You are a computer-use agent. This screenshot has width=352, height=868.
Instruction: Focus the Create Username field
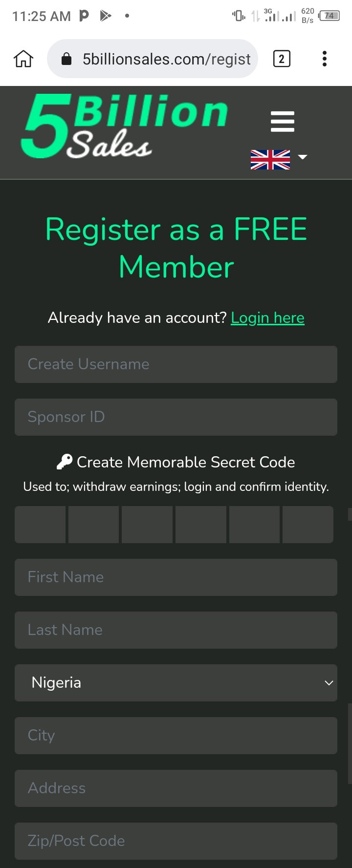click(x=176, y=364)
